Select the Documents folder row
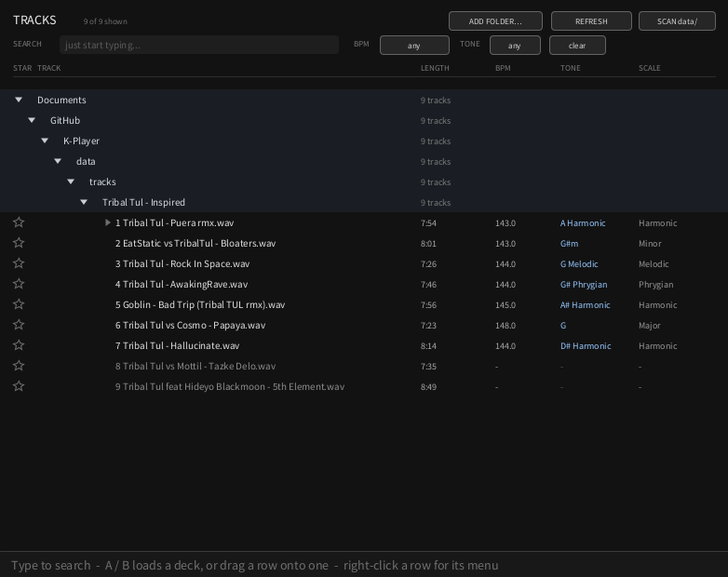This screenshot has width=728, height=577. (x=364, y=100)
